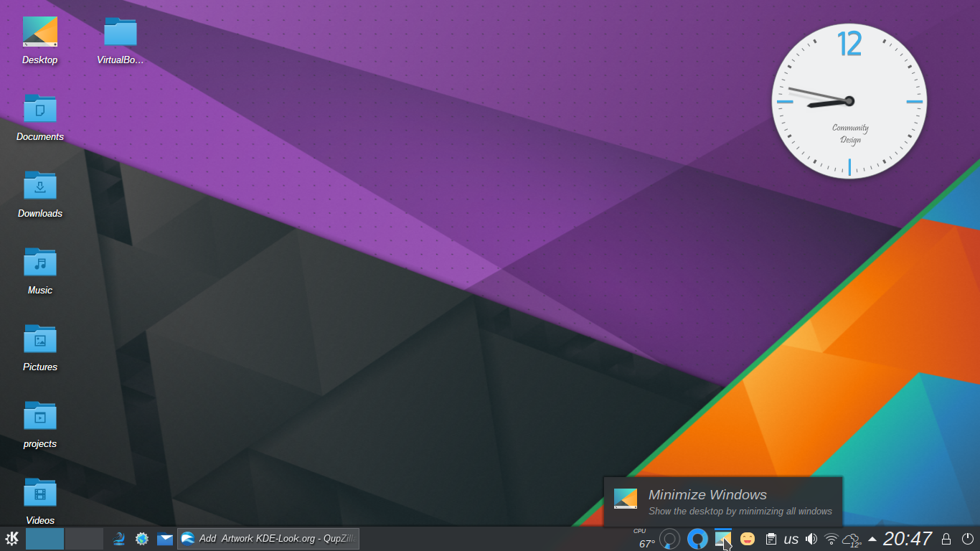
Task: Select the Videos folder icon
Action: [40, 501]
